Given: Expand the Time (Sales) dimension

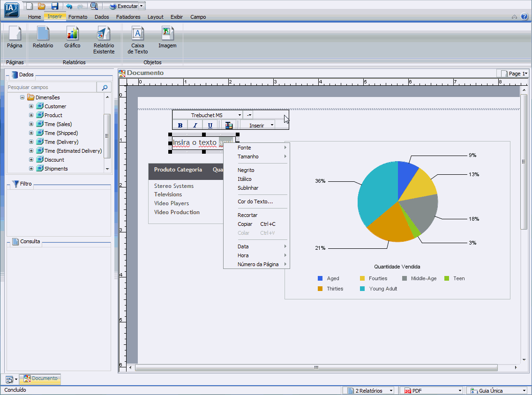Looking at the screenshot, I should click(31, 124).
